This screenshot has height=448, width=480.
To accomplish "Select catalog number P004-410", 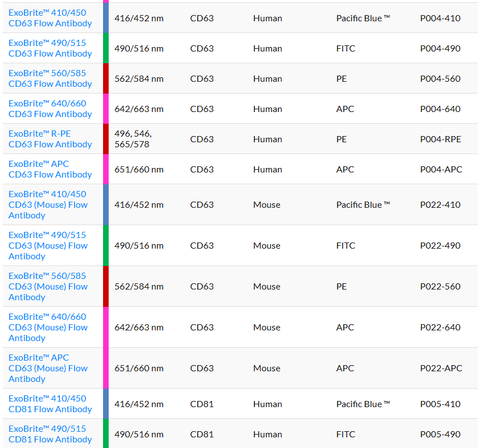I will coord(440,18).
